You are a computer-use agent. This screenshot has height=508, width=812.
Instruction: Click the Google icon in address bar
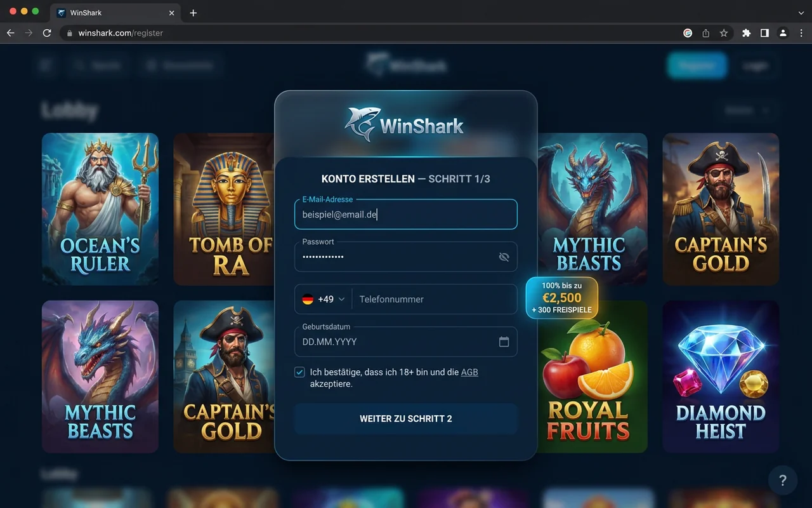click(688, 33)
